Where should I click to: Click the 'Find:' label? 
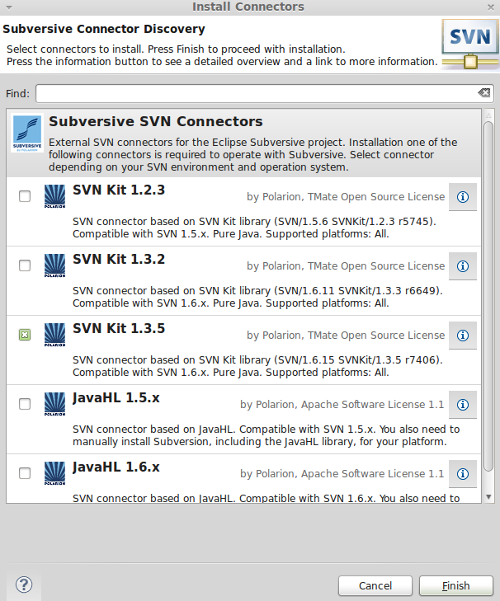click(x=18, y=94)
